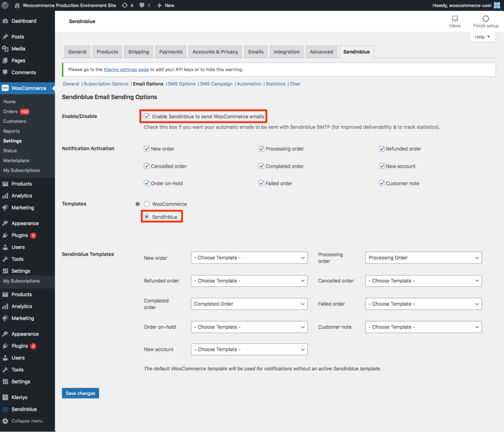504x432 pixels.
Task: Switch to the Advanced tab
Action: tap(321, 52)
